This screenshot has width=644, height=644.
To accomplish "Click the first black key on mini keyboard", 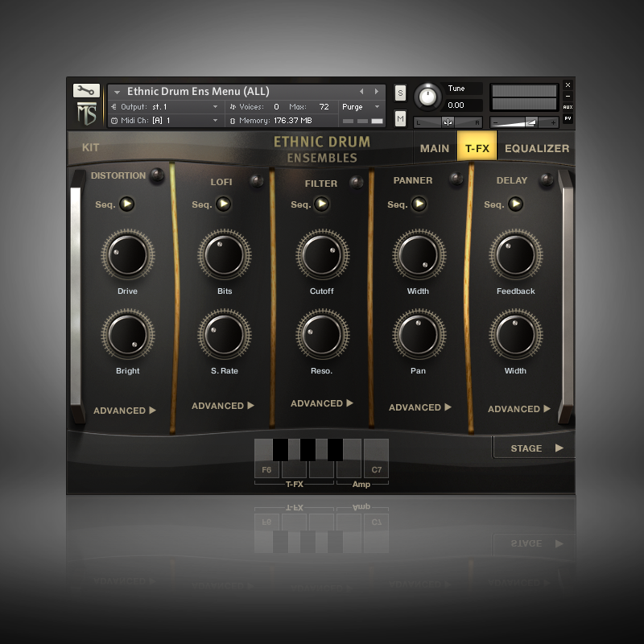I will pyautogui.click(x=280, y=450).
